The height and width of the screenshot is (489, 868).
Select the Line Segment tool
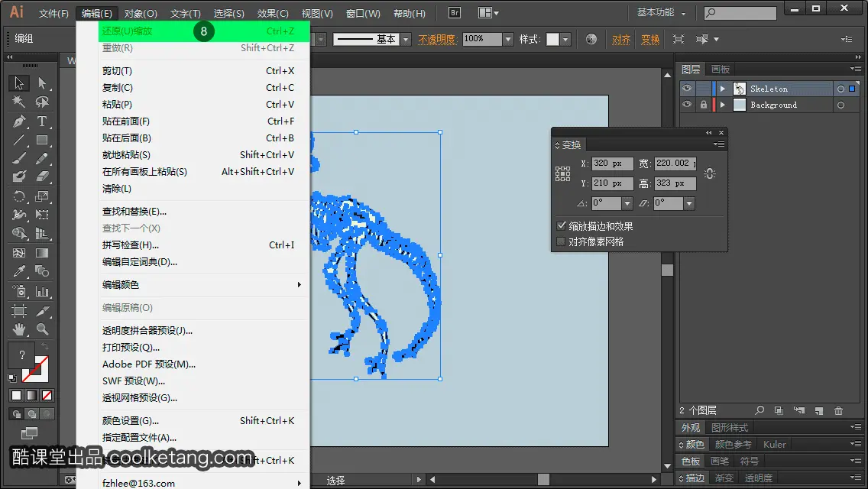[19, 140]
